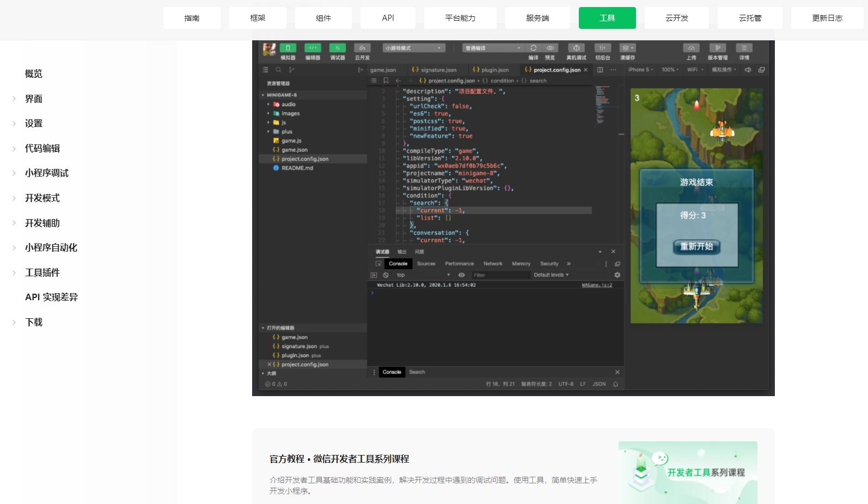The height and width of the screenshot is (504, 868).
Task: Expand the 开发辅助 sidebar chevron
Action: [x=14, y=223]
